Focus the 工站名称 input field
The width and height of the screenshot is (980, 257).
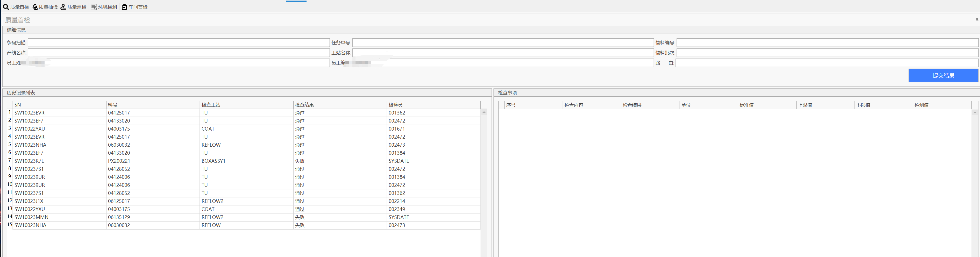(503, 53)
